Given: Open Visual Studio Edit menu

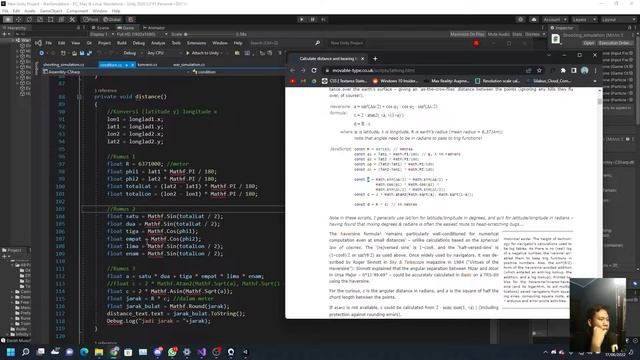Looking at the screenshot, I should (x=62, y=43).
